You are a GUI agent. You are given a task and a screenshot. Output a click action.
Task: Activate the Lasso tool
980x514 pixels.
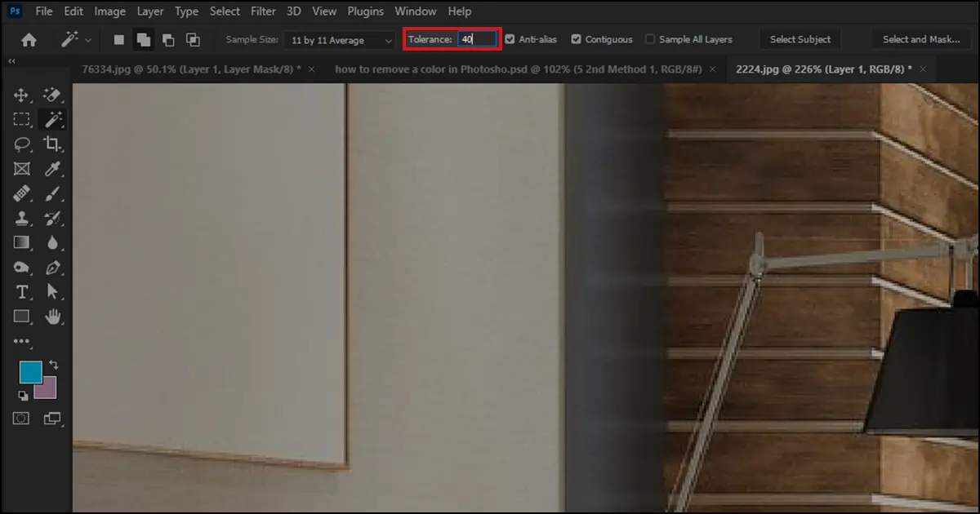(22, 144)
